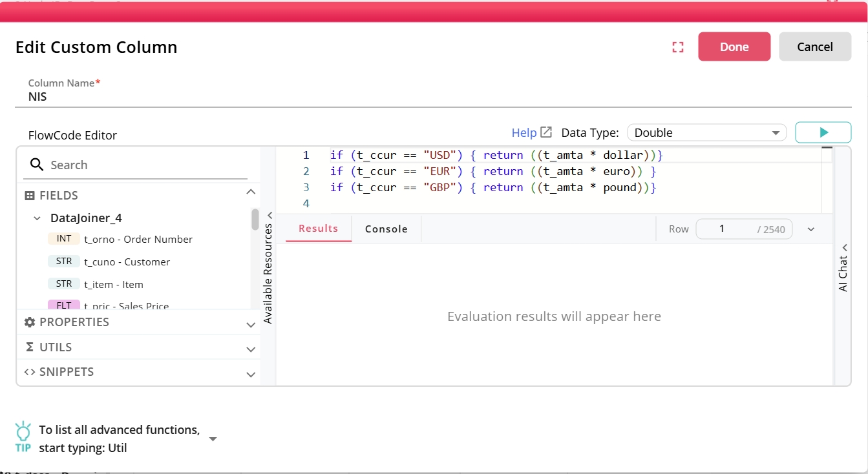Expand the SNIPPETS section
The height and width of the screenshot is (474, 868).
coord(251,375)
